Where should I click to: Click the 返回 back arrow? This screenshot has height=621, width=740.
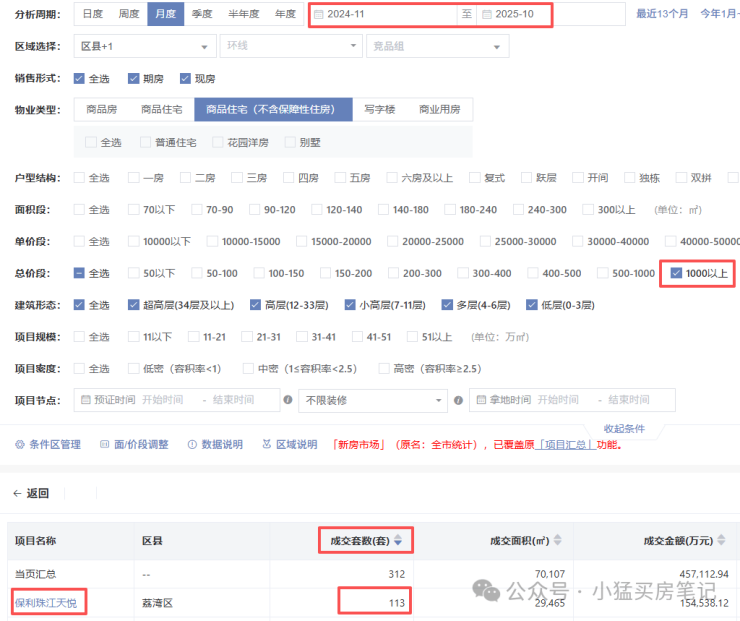17,493
